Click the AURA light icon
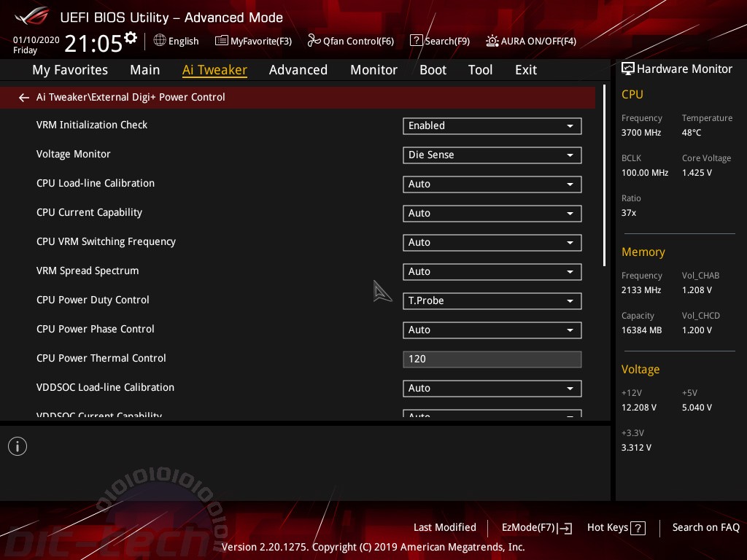Screen dimensions: 747x560 (492, 41)
